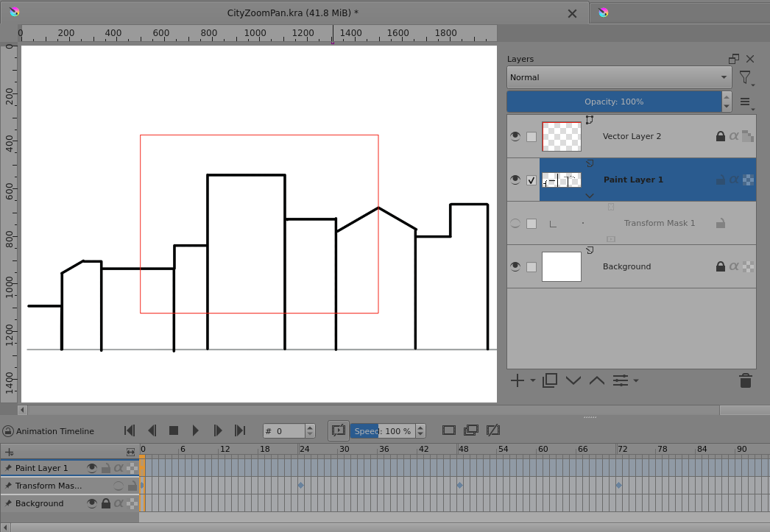Delete the selected layer with trash icon
The image size is (770, 532).
coord(746,380)
